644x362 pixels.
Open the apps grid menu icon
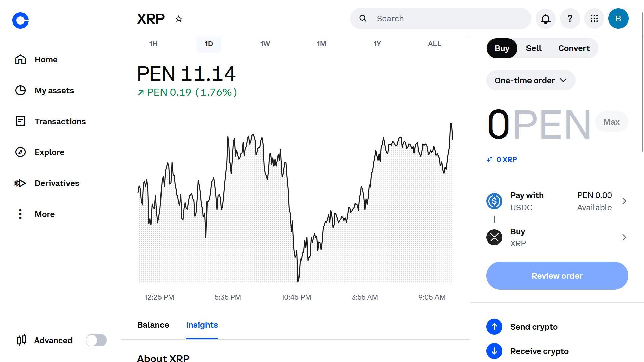click(594, 19)
